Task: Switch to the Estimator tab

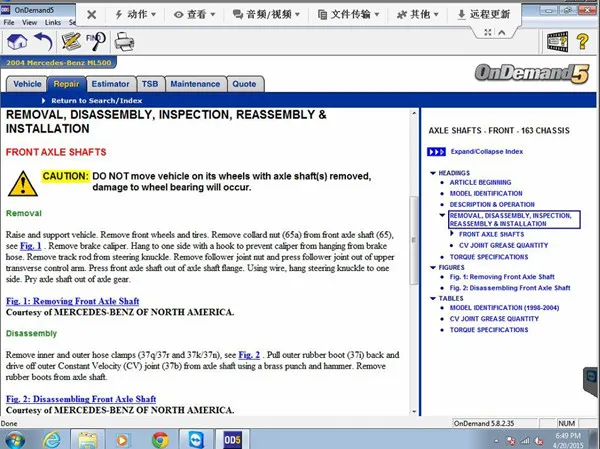Action: (111, 84)
